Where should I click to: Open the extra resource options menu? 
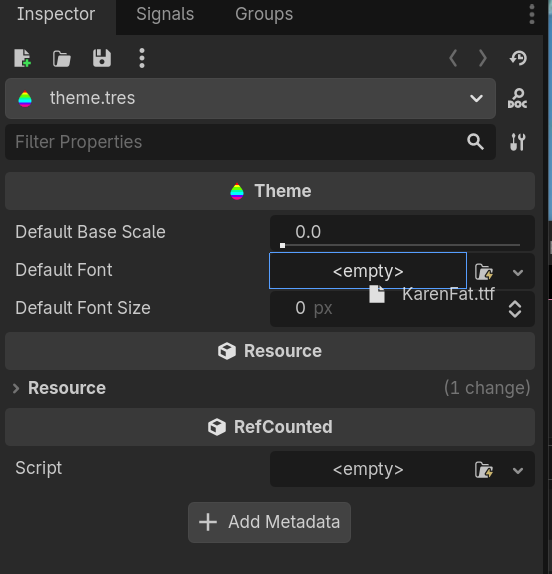[142, 58]
